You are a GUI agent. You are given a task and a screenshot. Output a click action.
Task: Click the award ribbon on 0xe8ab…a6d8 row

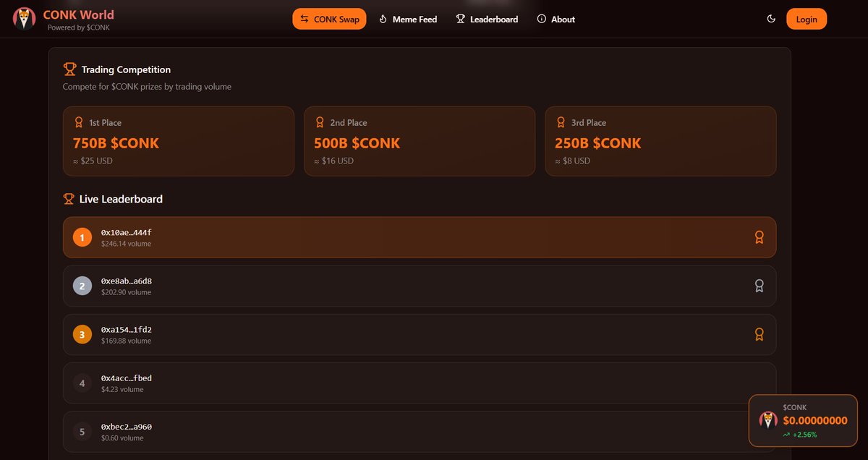click(759, 286)
